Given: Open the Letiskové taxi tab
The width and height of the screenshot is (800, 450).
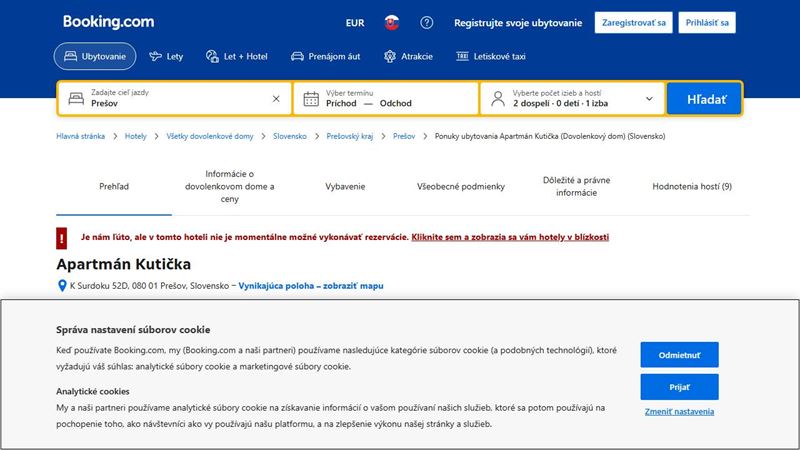Looking at the screenshot, I should click(491, 56).
